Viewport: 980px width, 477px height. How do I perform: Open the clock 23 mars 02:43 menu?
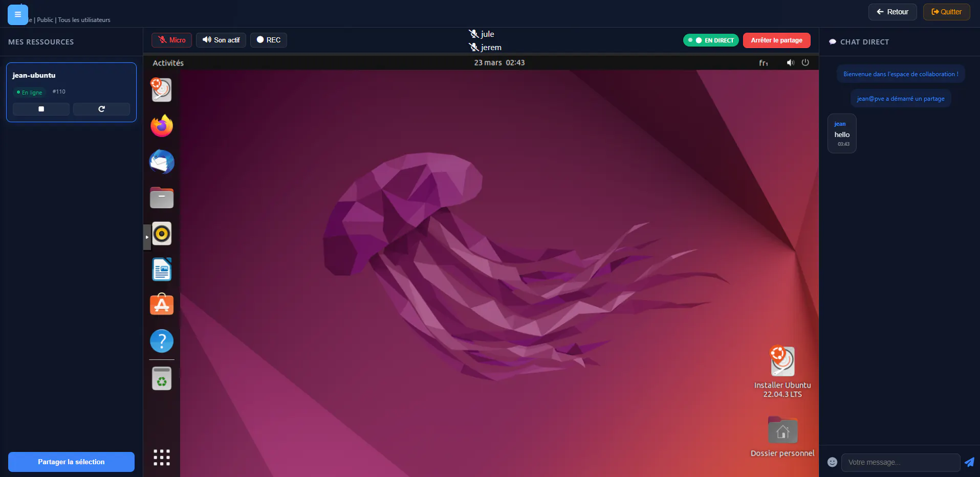499,62
